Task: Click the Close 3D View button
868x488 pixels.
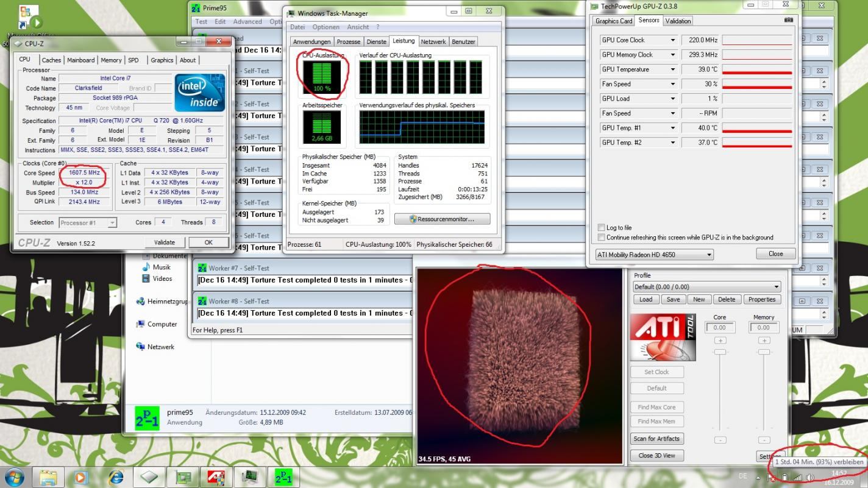Action: click(x=657, y=455)
